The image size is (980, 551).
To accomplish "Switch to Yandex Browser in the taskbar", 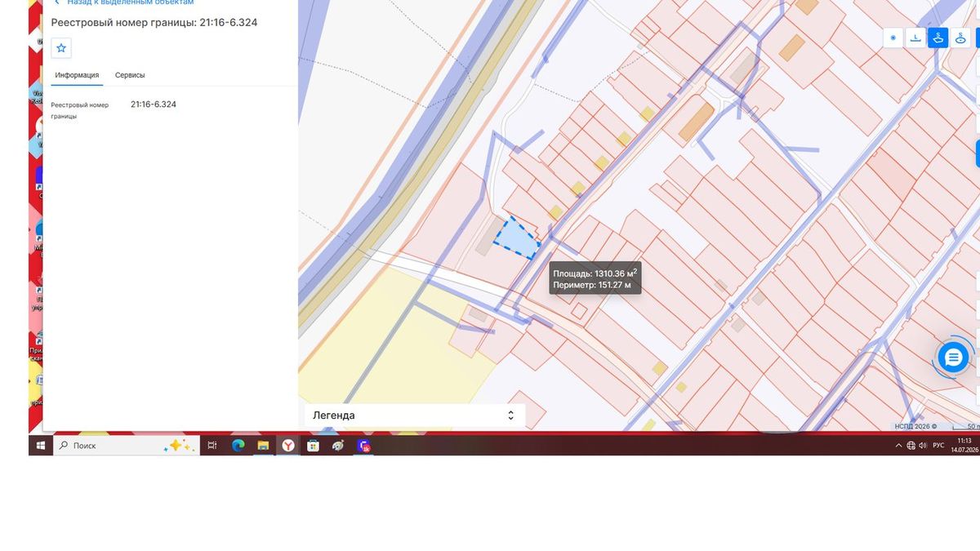I will [x=288, y=446].
